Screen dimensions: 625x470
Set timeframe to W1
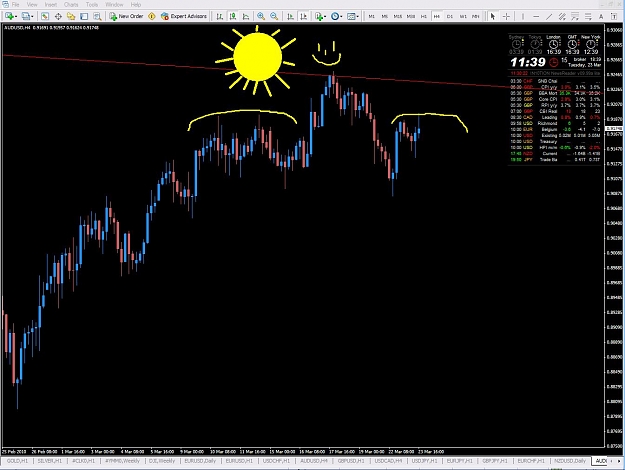coord(463,16)
